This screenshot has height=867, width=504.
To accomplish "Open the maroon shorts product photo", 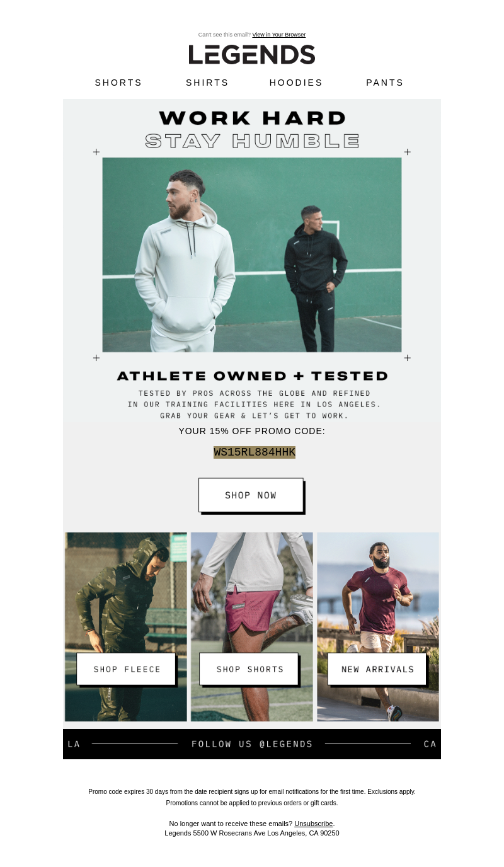I will pyautogui.click(x=252, y=627).
